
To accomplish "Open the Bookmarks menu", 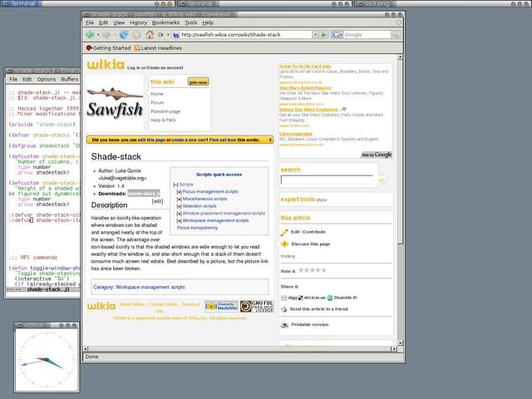I will tap(165, 22).
